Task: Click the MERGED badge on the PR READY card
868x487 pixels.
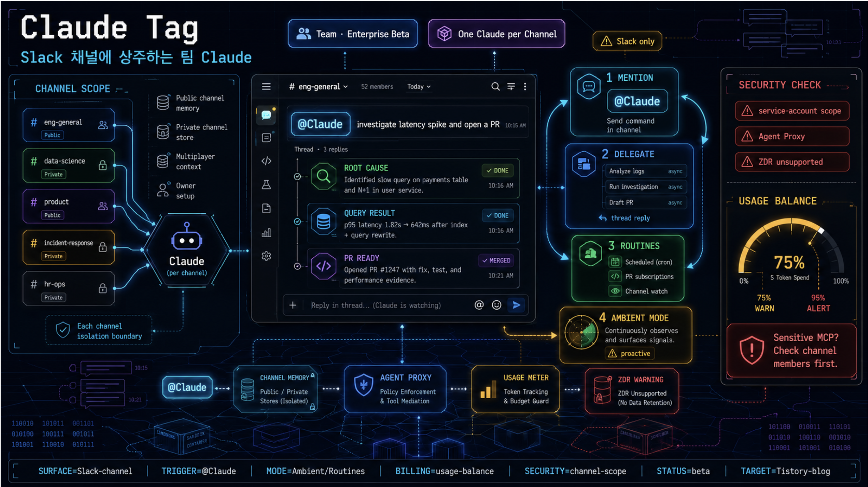Action: pyautogui.click(x=496, y=260)
